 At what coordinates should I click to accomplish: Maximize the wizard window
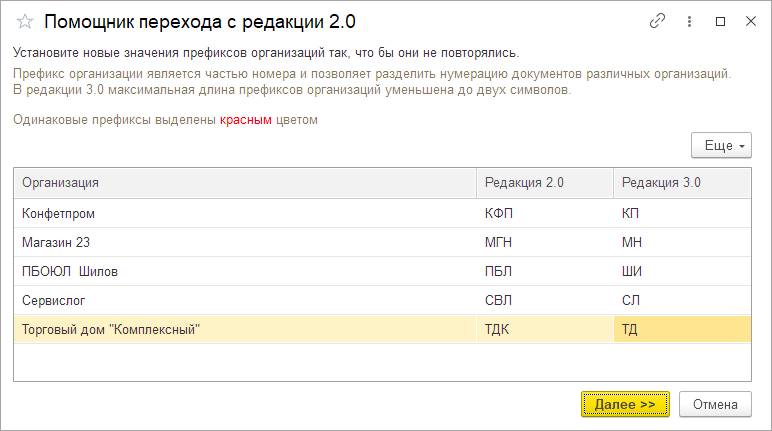point(720,21)
